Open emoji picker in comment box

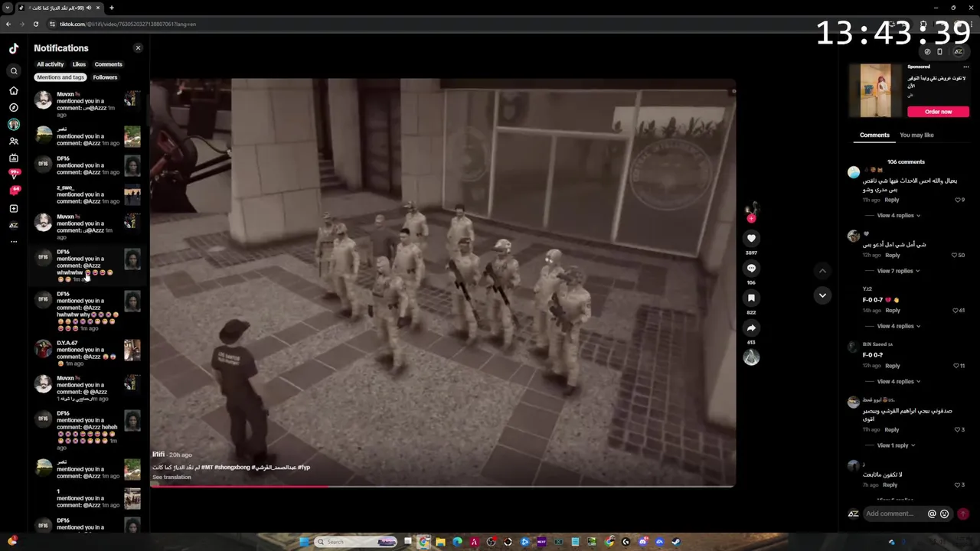944,514
